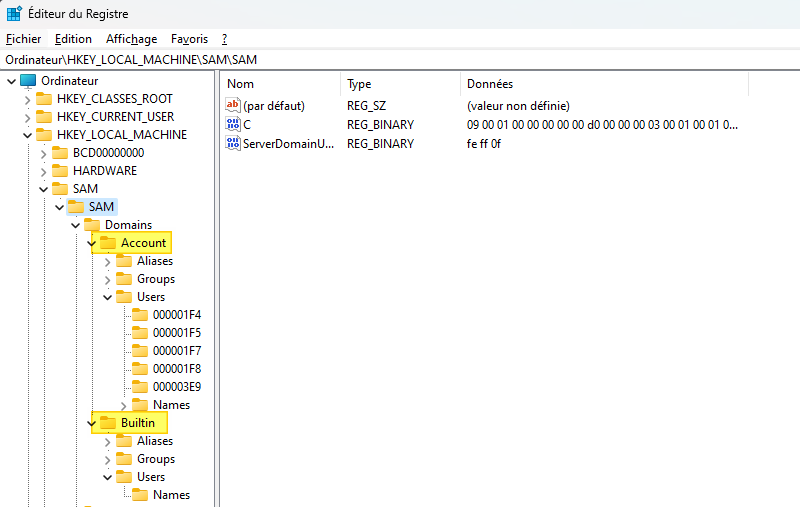Open the Fichier menu

(23, 39)
